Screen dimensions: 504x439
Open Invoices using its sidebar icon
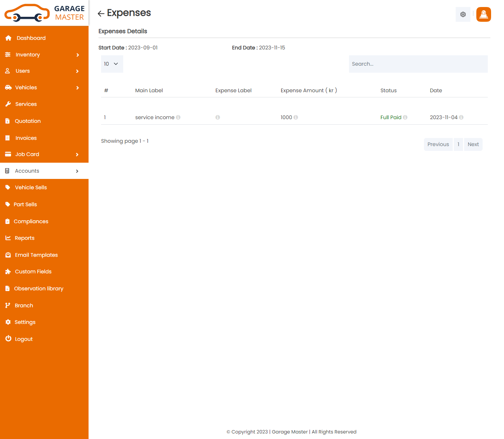pos(8,138)
